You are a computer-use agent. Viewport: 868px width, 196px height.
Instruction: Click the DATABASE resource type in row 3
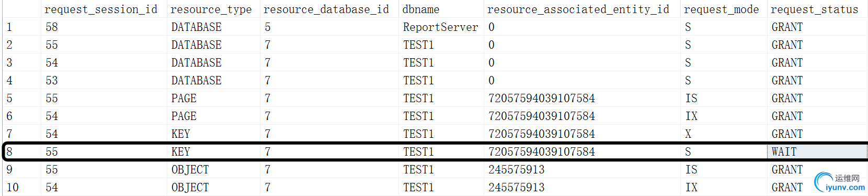(213, 62)
